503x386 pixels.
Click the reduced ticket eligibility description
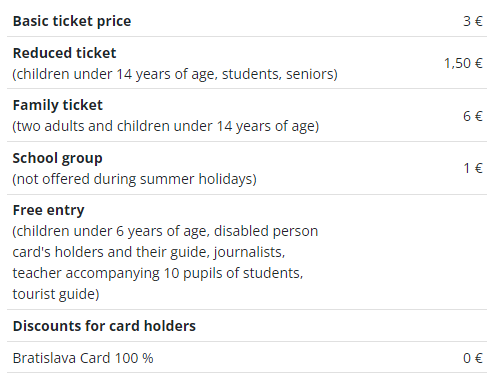point(175,74)
